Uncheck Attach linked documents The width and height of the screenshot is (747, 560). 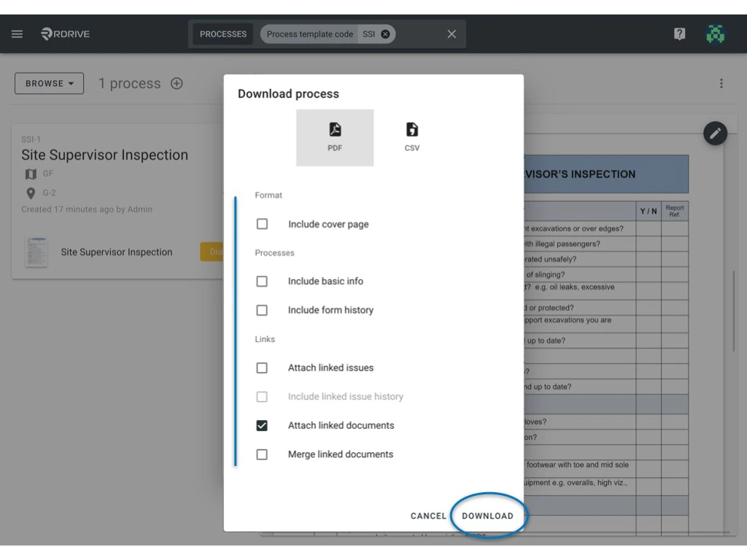[262, 425]
